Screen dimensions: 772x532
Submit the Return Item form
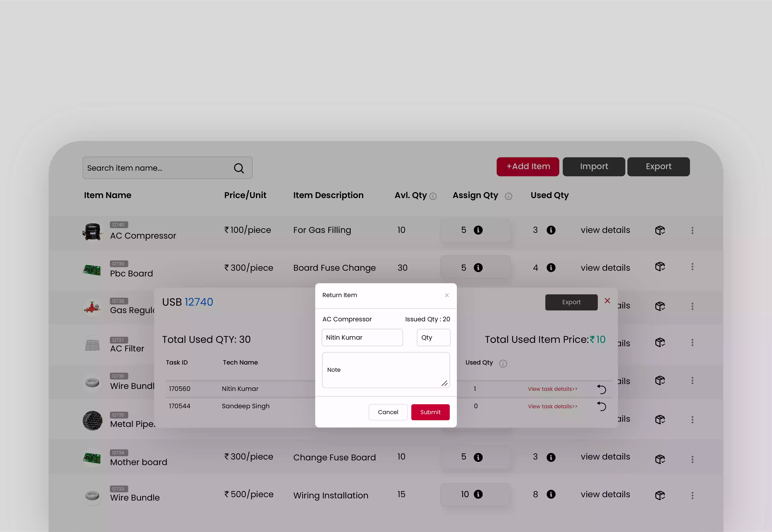(x=431, y=412)
